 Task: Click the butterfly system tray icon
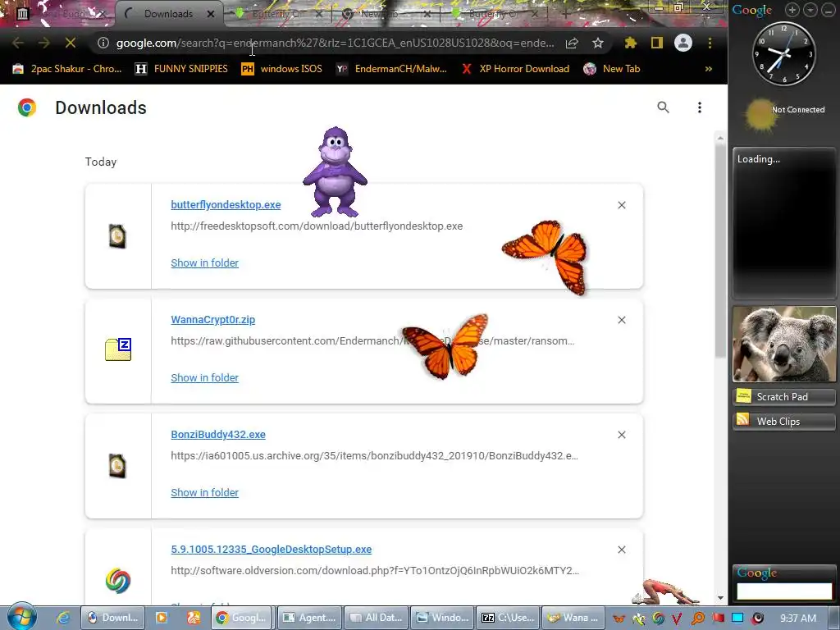pos(619,619)
